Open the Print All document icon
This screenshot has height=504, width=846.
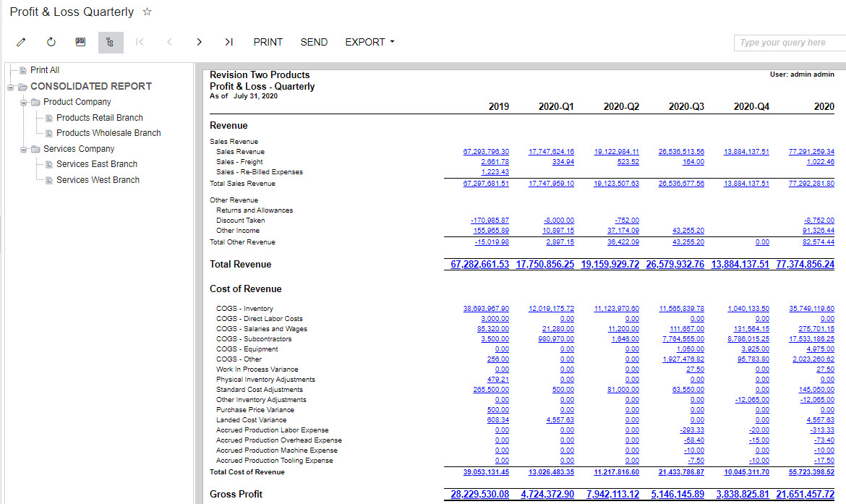click(23, 70)
